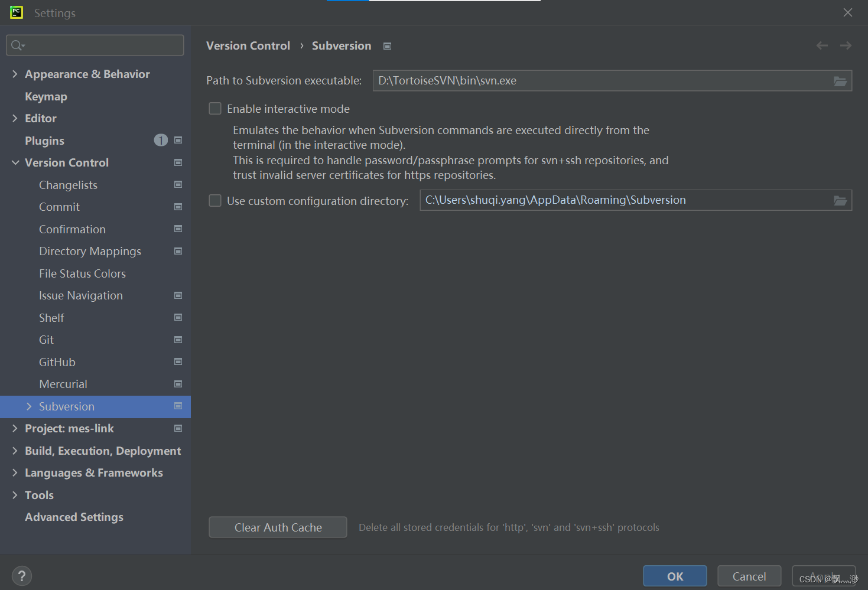Screen dimensions: 868x590
Task: Click project marker icon on Subversion row
Action: pyautogui.click(x=178, y=406)
